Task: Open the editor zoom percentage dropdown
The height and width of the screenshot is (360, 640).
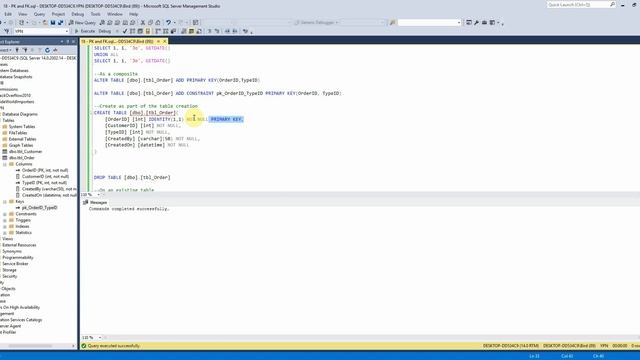Action: pyautogui.click(x=98, y=195)
